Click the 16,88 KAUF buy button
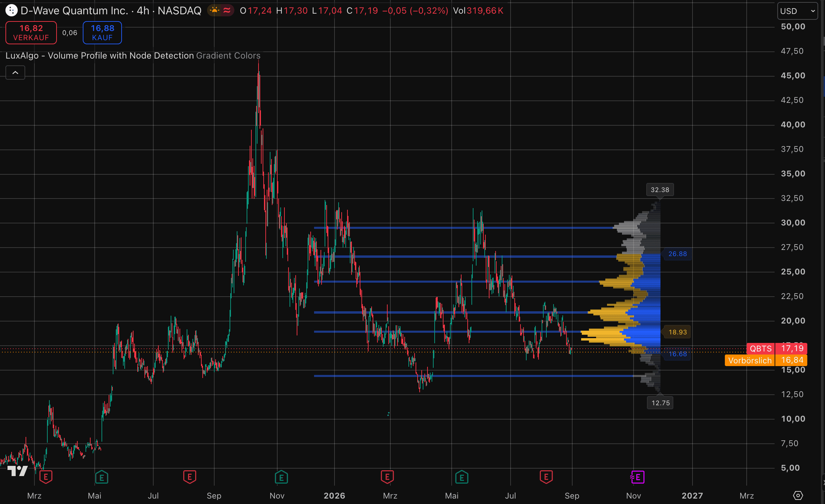Viewport: 825px width, 504px height. click(x=102, y=33)
